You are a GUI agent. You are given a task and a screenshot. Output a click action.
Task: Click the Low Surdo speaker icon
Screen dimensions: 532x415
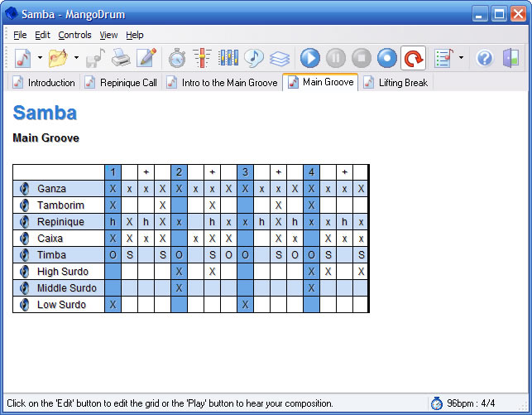(25, 305)
